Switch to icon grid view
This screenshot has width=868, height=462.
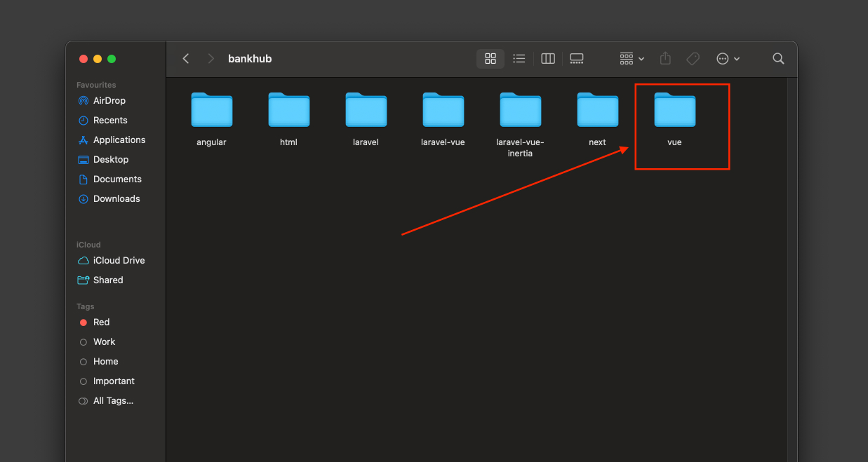coord(490,59)
